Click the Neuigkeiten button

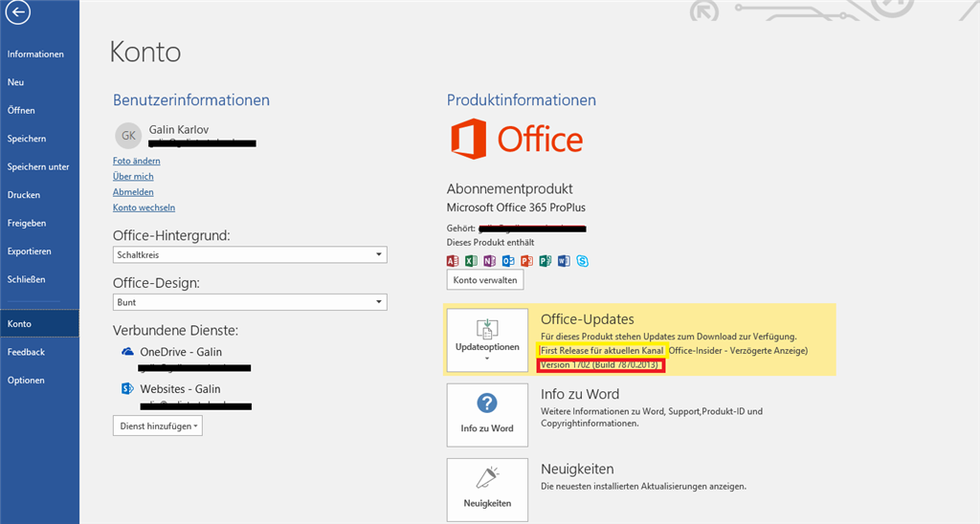click(x=487, y=490)
